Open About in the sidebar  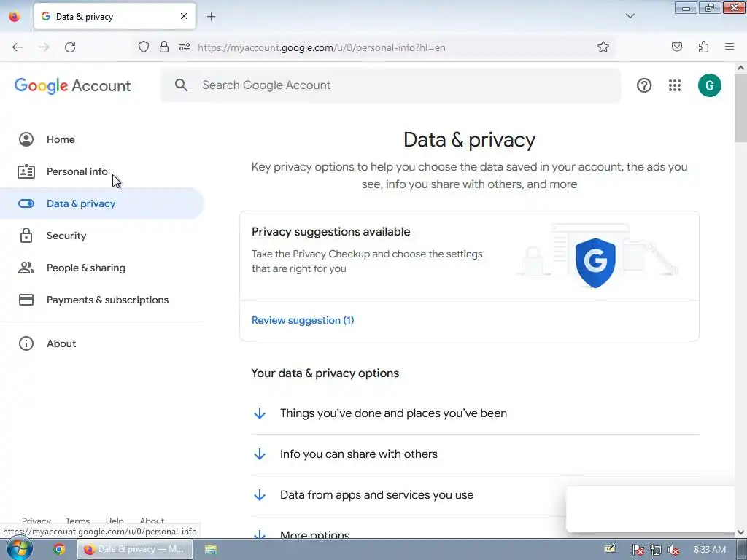102,344
